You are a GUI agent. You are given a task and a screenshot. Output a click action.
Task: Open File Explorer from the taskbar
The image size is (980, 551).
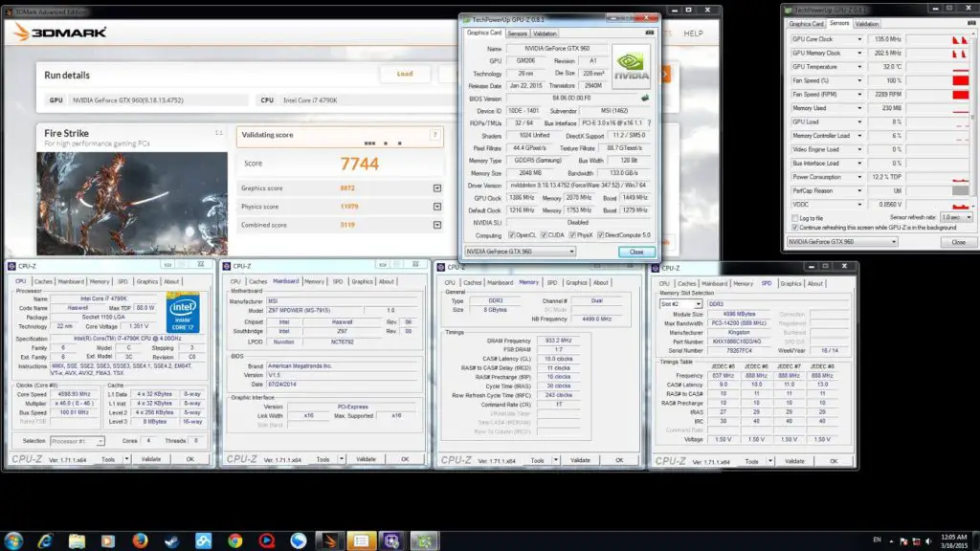(x=77, y=540)
